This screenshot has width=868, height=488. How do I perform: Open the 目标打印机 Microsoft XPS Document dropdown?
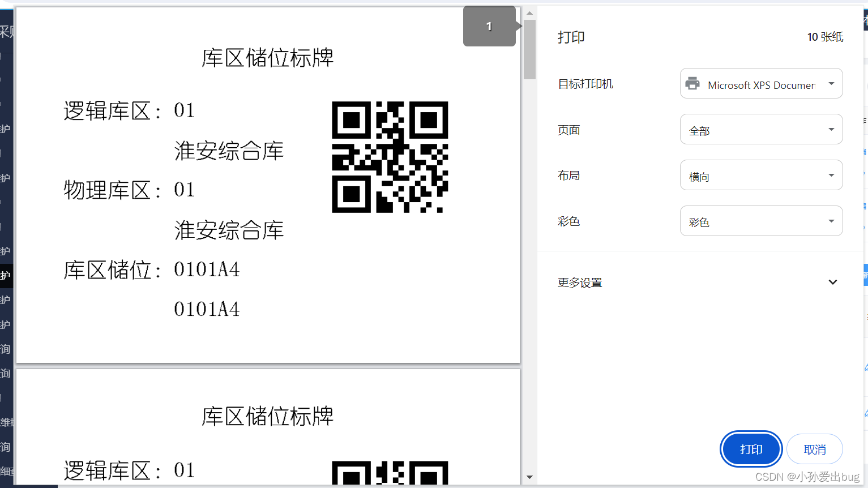pyautogui.click(x=761, y=84)
